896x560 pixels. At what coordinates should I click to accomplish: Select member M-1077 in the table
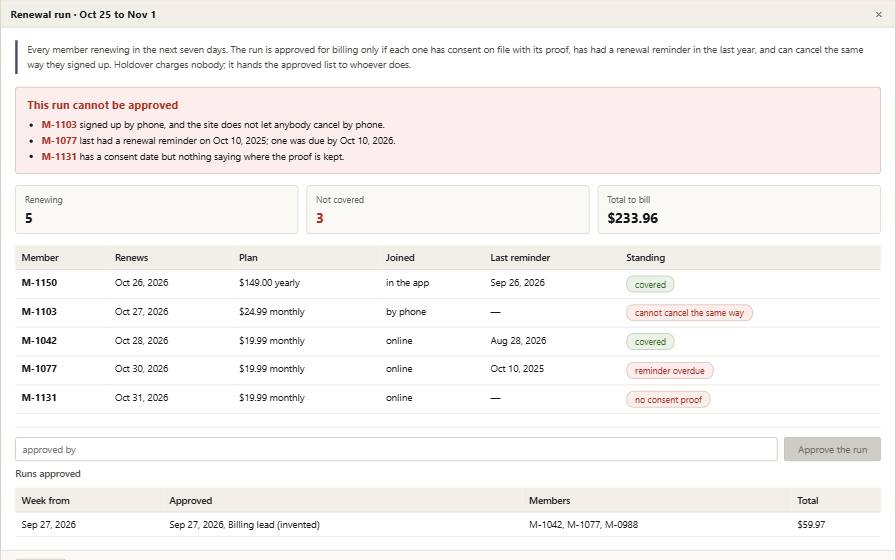pos(39,369)
